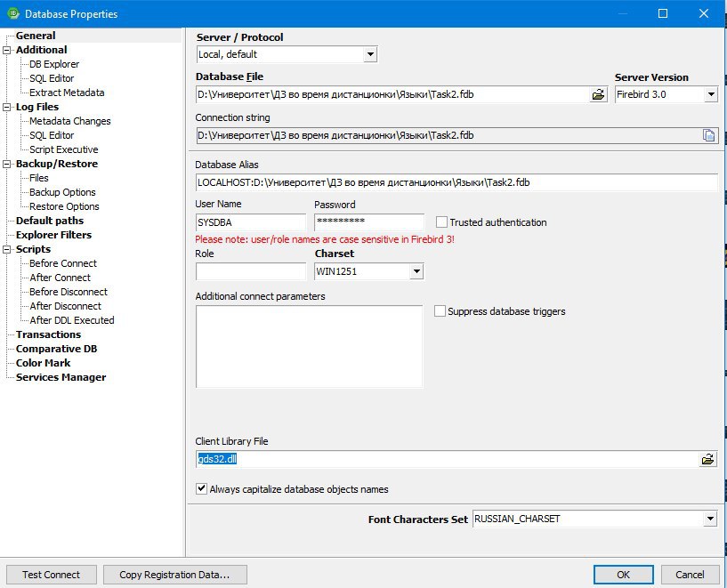The image size is (727, 588).
Task: Click the User Name field SYSDBA
Action: 251,222
